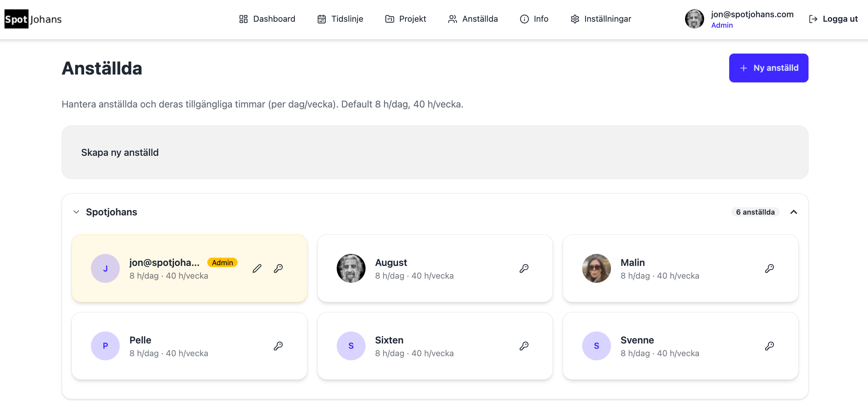Click the key icon on Sixten's card

pyautogui.click(x=524, y=346)
